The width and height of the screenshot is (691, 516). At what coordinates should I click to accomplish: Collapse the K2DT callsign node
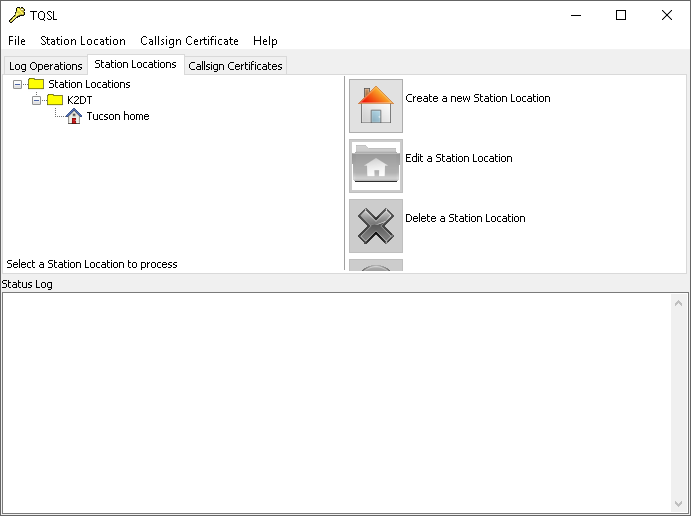tap(36, 100)
